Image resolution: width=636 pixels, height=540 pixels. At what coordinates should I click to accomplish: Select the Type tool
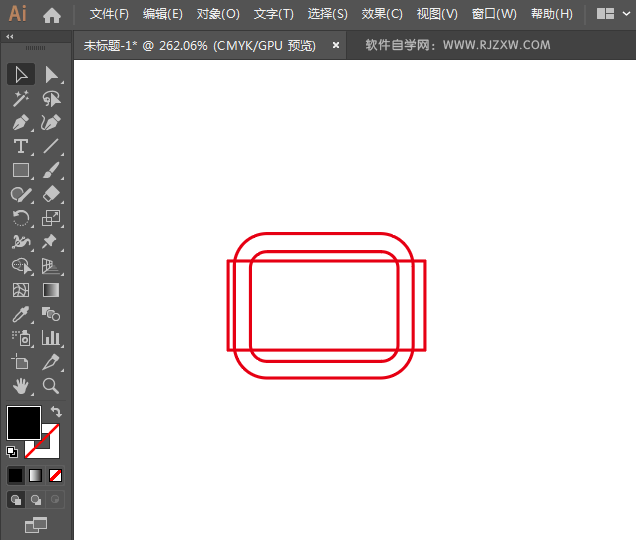pos(21,146)
